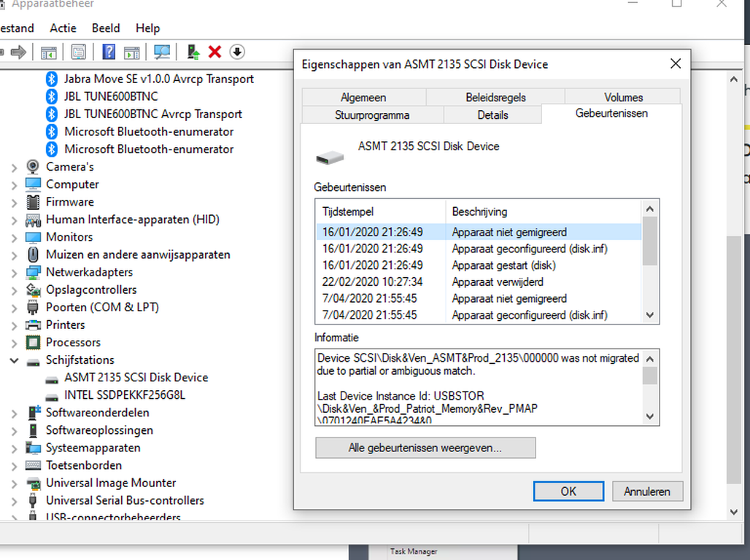The image size is (750, 560).
Task: Click the show/hide console tree toolbar icon
Action: click(x=49, y=52)
